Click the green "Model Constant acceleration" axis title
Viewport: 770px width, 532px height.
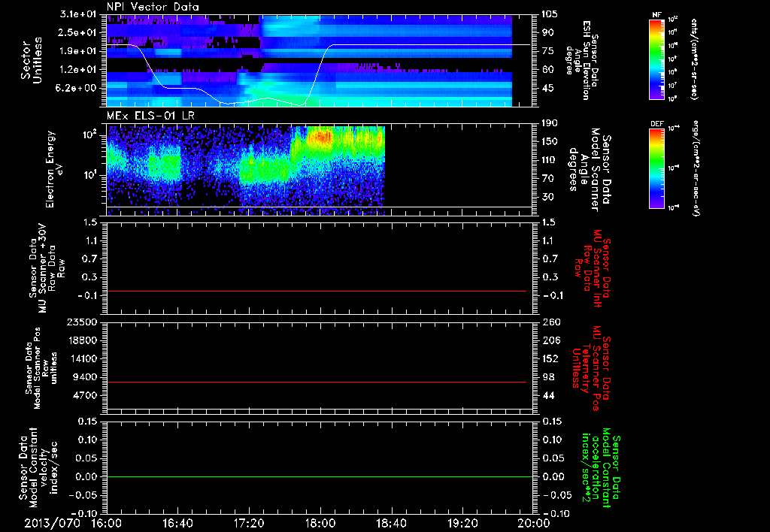pos(601,469)
